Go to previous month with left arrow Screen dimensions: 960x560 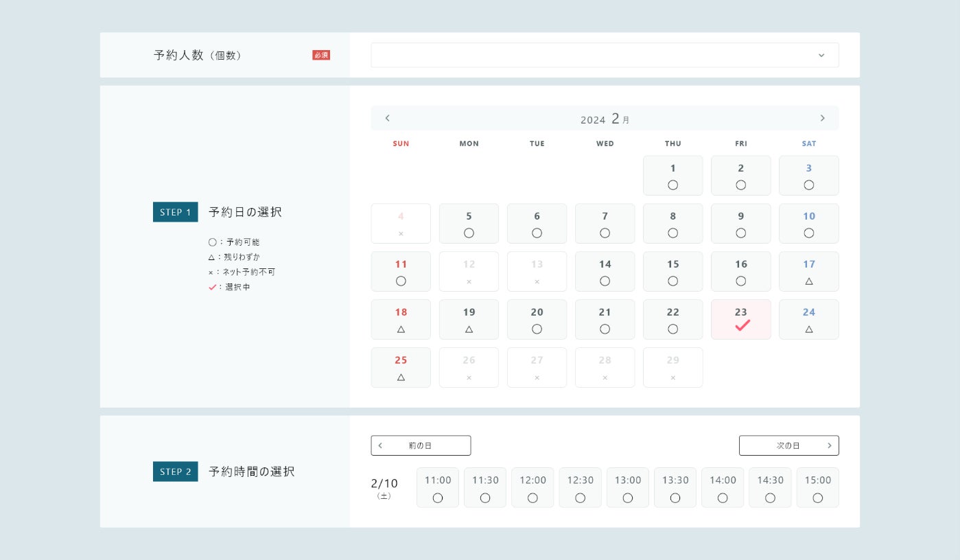pyautogui.click(x=387, y=118)
